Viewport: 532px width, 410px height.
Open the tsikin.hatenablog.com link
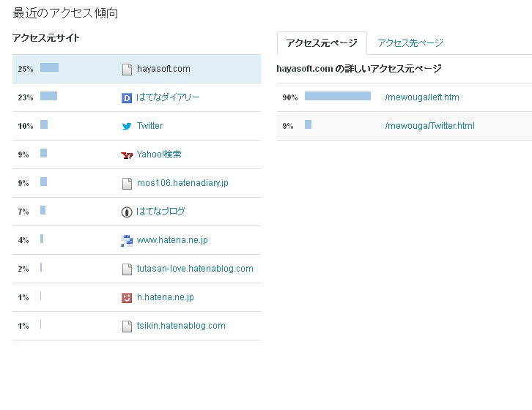click(x=181, y=326)
